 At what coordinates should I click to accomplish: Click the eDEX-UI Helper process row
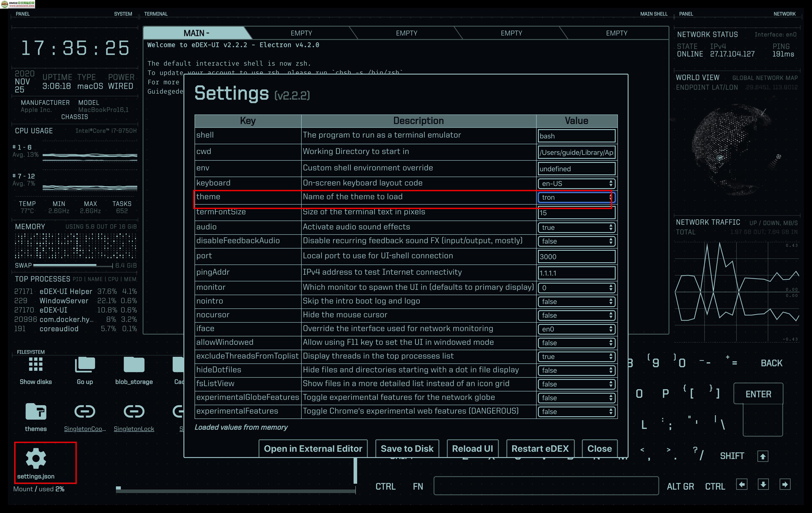(x=76, y=291)
